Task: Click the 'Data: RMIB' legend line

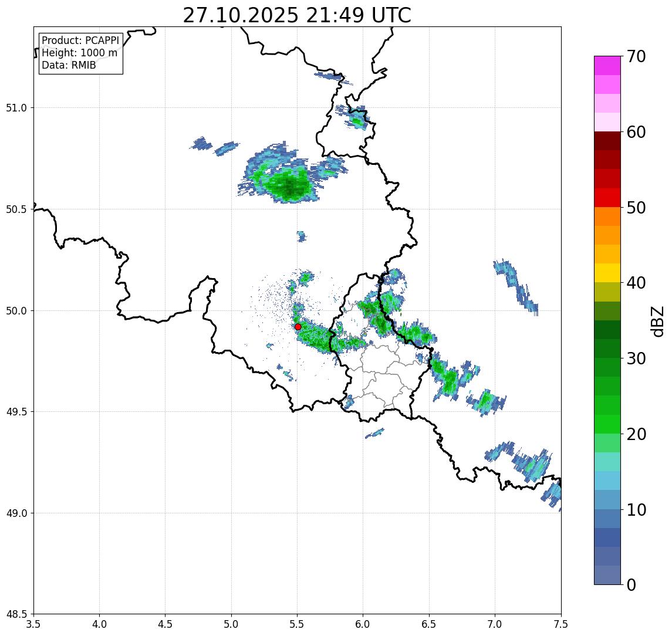Action: [x=69, y=65]
